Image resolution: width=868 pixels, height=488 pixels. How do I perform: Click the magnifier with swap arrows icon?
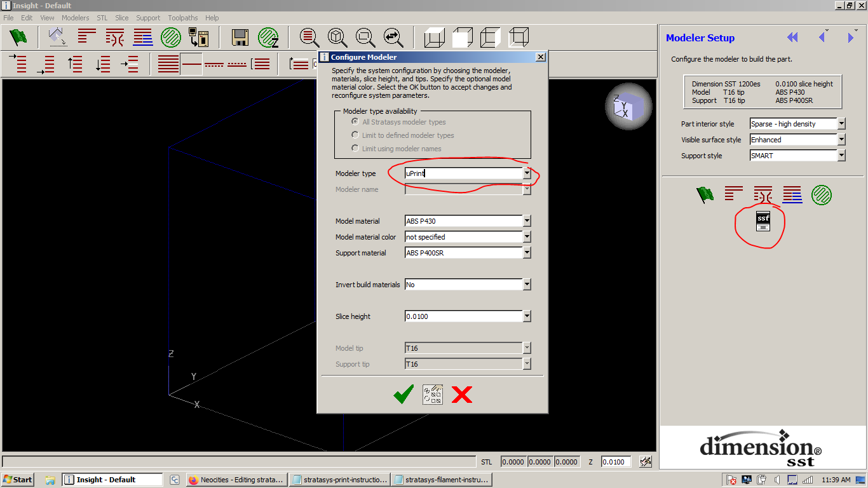[393, 37]
